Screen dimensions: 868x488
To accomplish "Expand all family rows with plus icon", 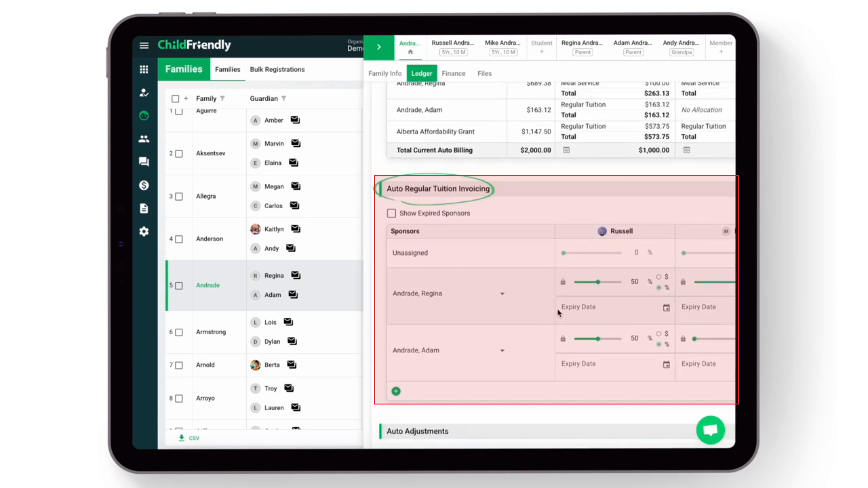I will coord(186,98).
